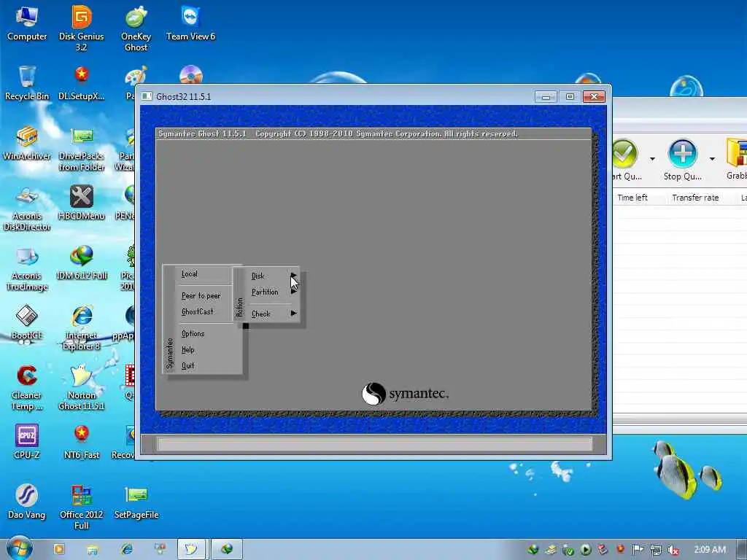The height and width of the screenshot is (560, 747).
Task: Launch Internet Explorer from taskbar
Action: coord(127,549)
